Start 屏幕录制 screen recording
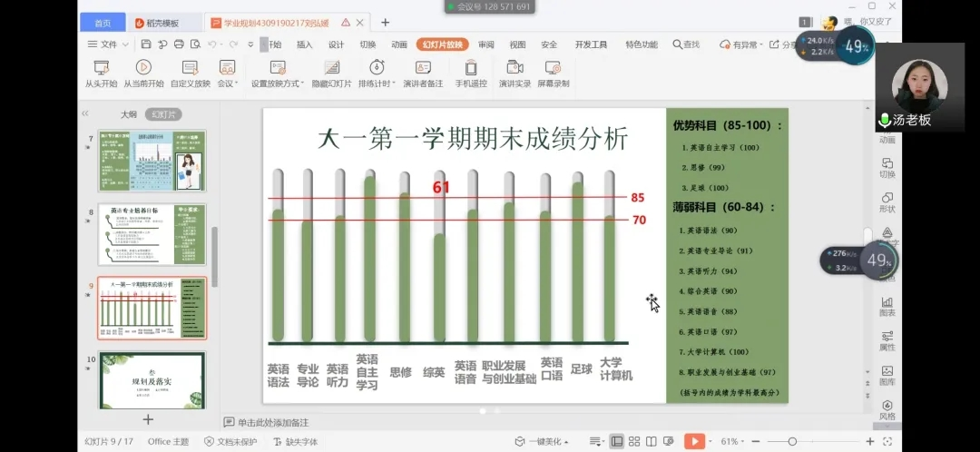 pyautogui.click(x=553, y=68)
